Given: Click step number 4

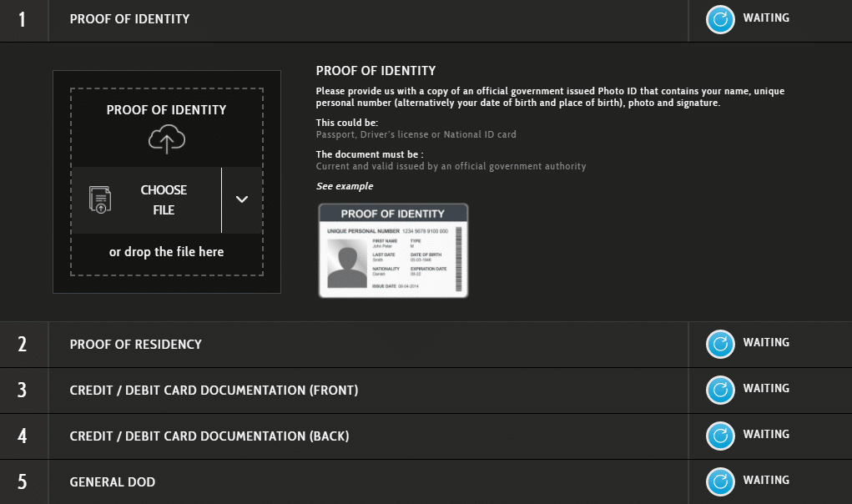Looking at the screenshot, I should click(23, 436).
